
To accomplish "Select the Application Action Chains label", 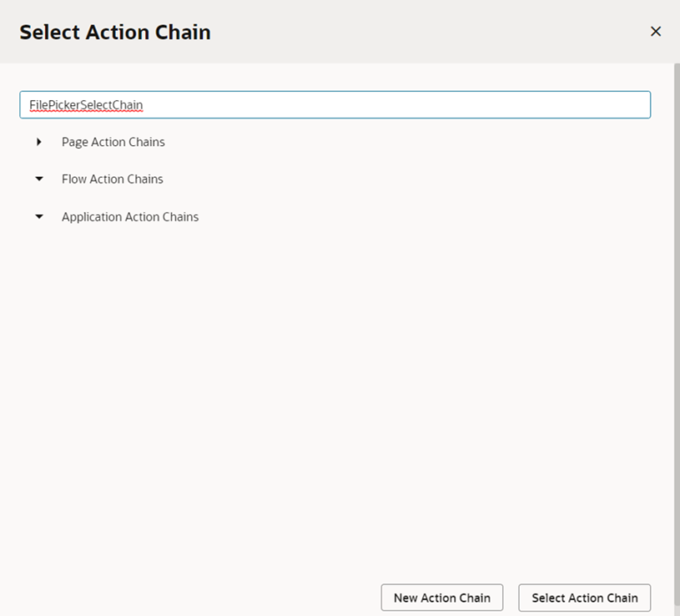I will point(130,217).
